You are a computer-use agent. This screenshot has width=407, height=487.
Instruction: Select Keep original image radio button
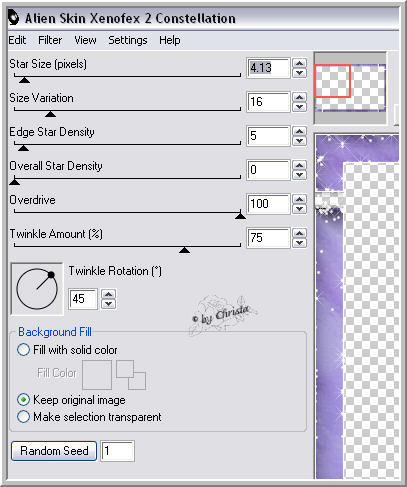coord(23,400)
